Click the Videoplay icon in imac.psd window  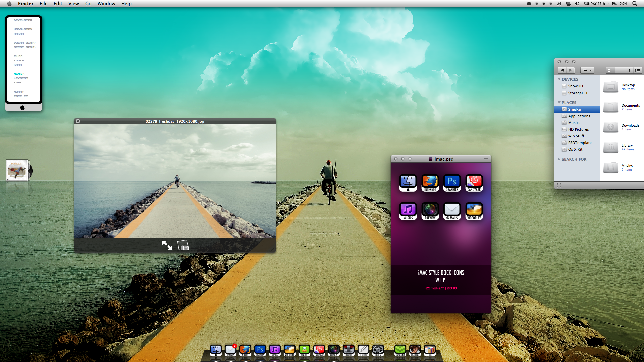tap(474, 211)
